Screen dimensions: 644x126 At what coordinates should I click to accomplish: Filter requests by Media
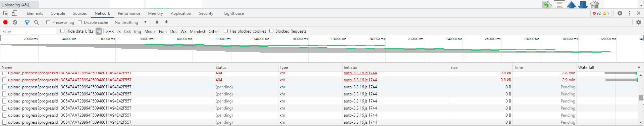point(150,31)
